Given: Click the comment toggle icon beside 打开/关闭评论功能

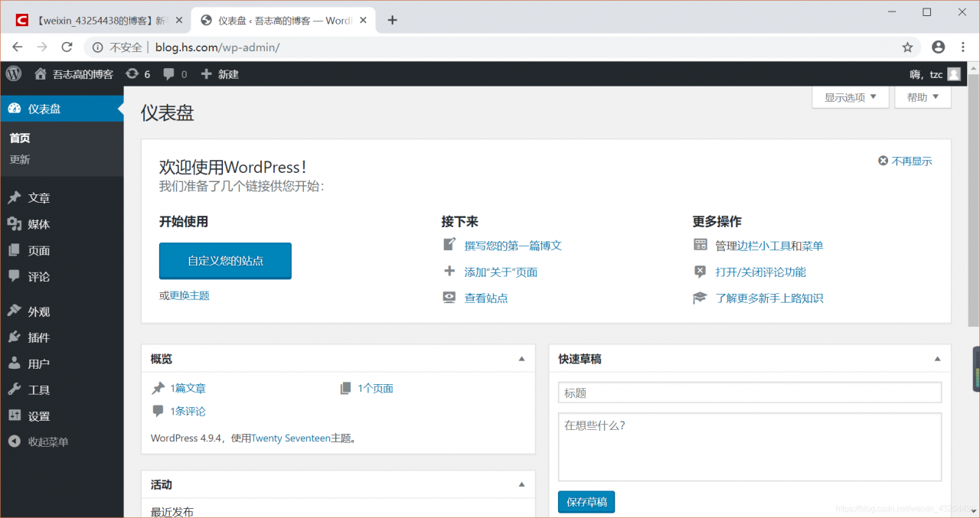Looking at the screenshot, I should click(x=700, y=272).
